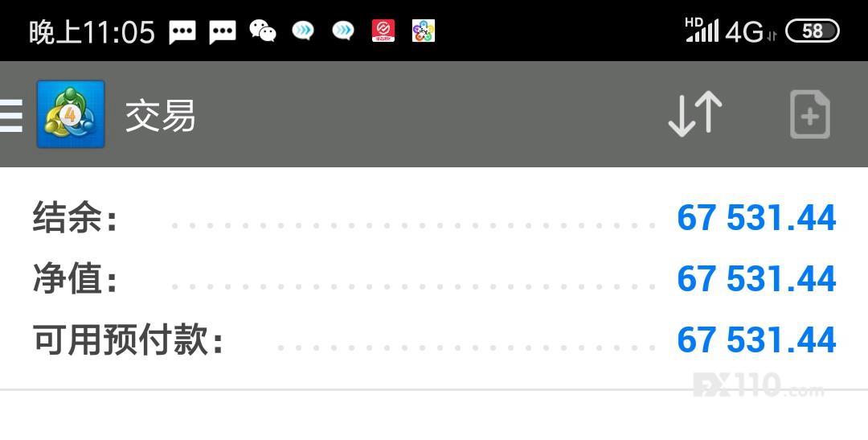Viewport: 868px width, 440px height.
Task: Select the 可用预付款 free margin label
Action: click(x=127, y=340)
